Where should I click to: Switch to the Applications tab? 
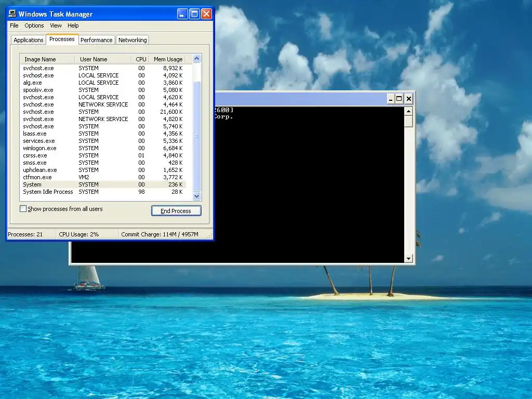pos(29,40)
